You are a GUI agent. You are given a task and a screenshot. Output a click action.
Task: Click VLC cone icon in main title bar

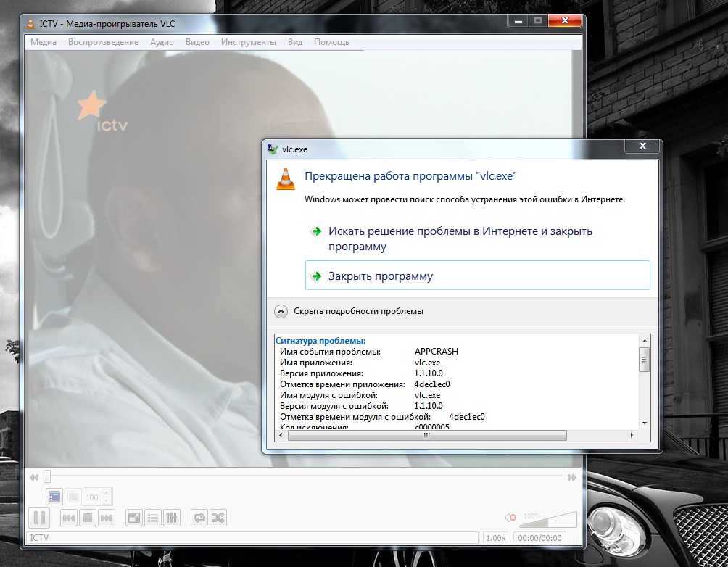(x=30, y=24)
